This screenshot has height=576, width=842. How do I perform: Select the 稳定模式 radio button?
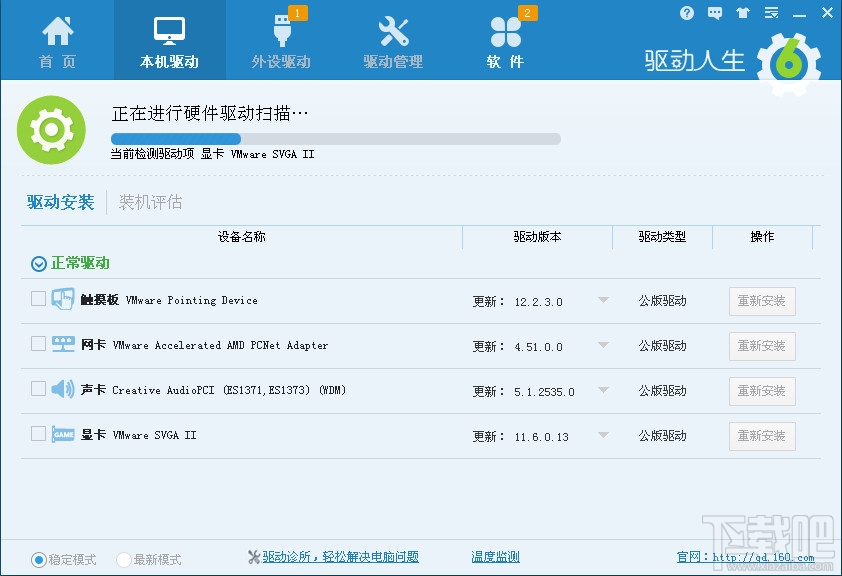pyautogui.click(x=39, y=560)
